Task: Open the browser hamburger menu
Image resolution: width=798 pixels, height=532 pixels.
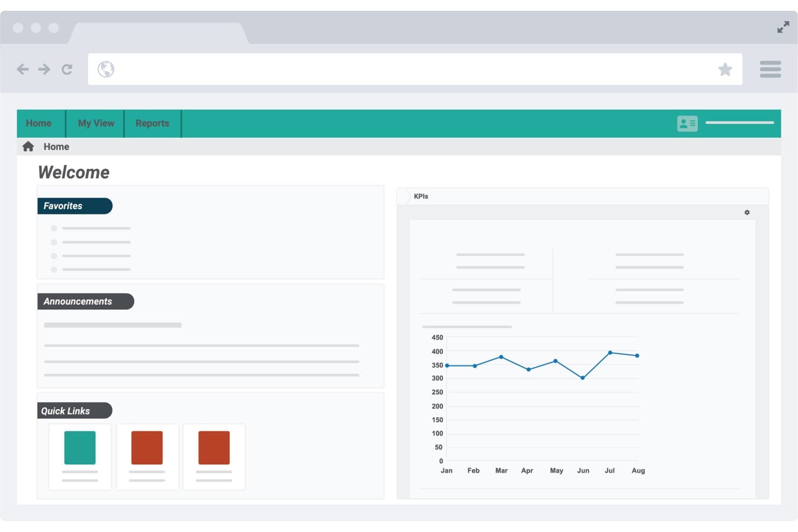Action: [x=770, y=69]
